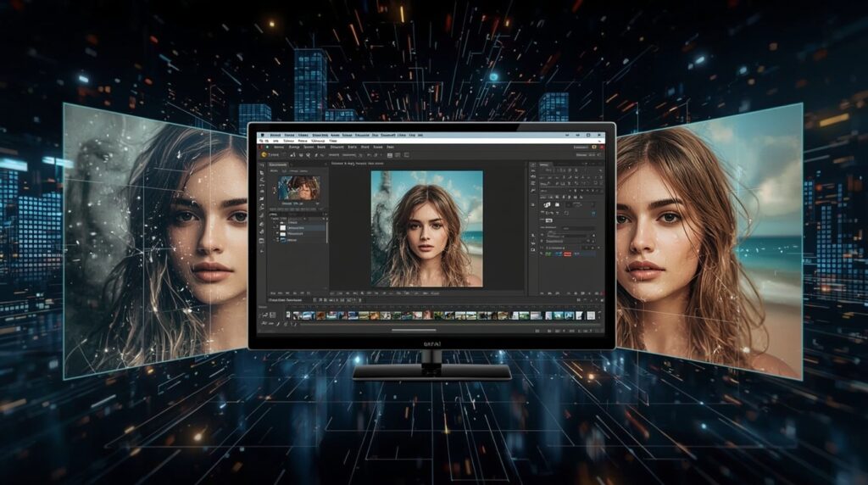Click the orange circular icon in the options bar
Image resolution: width=868 pixels, height=485 pixels.
click(x=264, y=154)
